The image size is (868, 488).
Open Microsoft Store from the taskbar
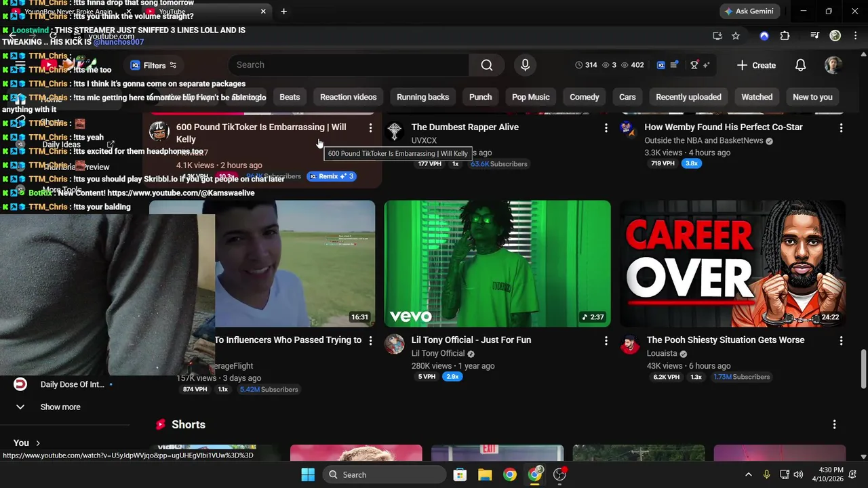click(460, 474)
